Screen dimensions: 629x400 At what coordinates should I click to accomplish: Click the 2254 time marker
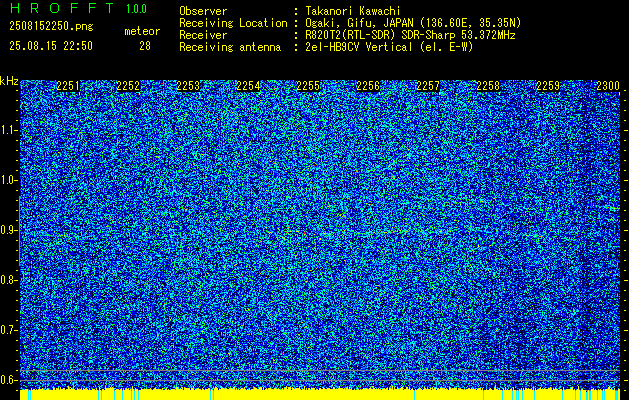[x=248, y=86]
